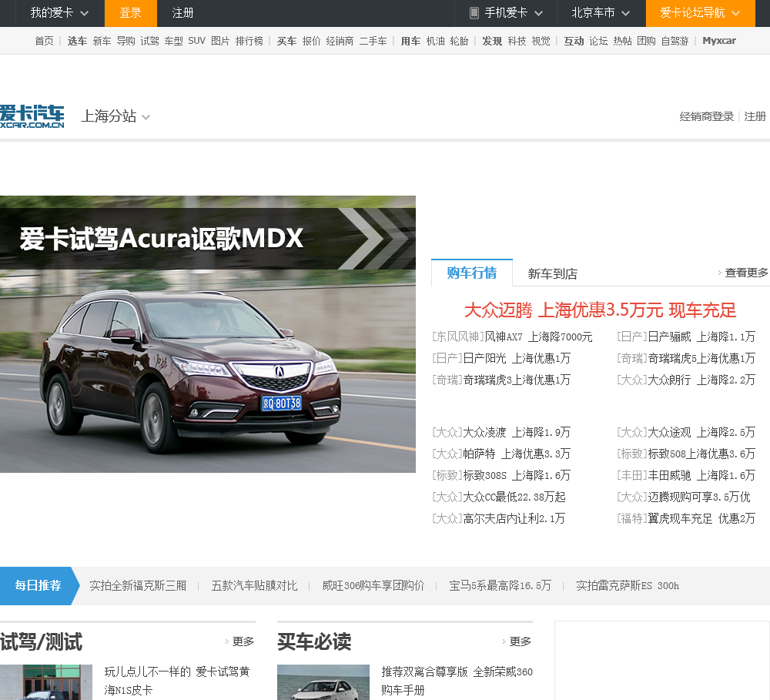Open 排行榜 in the navigation bar
770x700 pixels.
(x=249, y=41)
